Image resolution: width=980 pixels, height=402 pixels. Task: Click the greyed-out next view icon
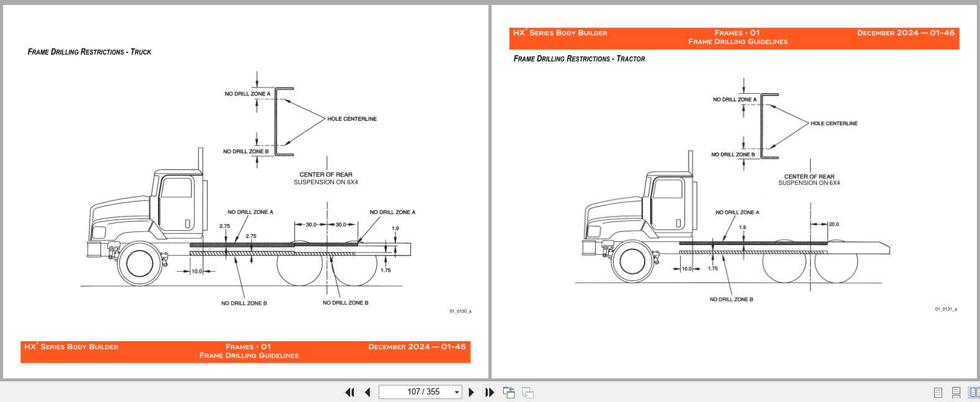[528, 392]
